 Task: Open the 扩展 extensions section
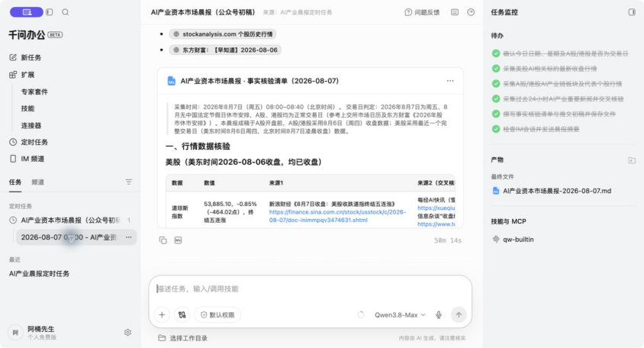coord(27,75)
